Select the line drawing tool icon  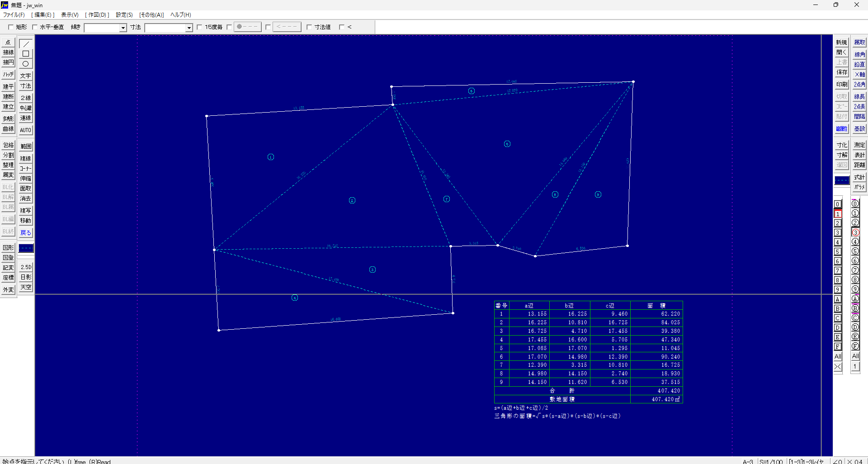[x=26, y=44]
